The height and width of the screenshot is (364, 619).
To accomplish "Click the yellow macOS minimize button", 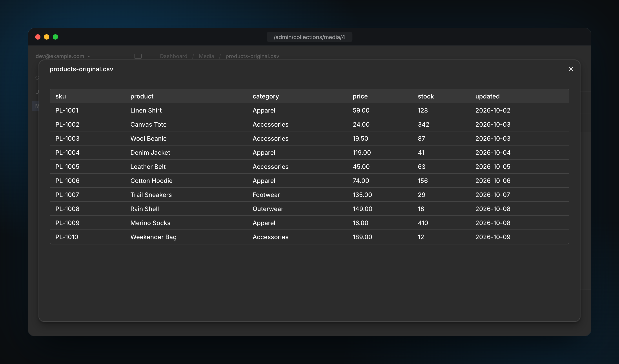I will 47,37.
